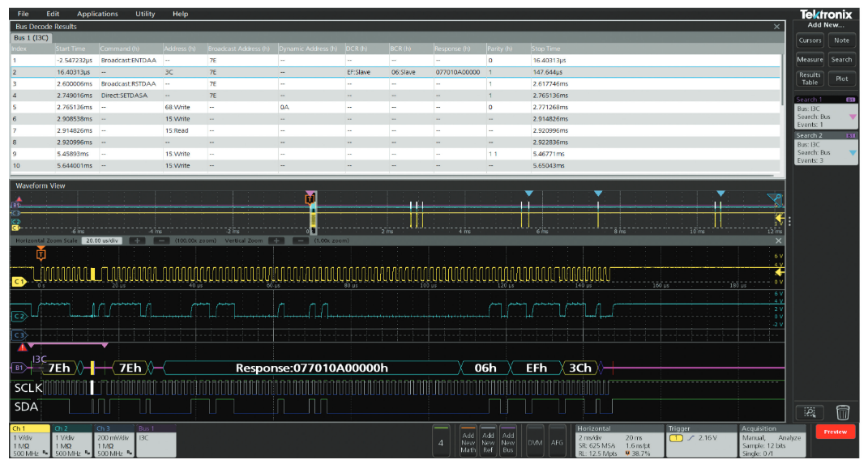Screen dimensions: 868x464
Task: Add a new Note
Action: pos(841,40)
